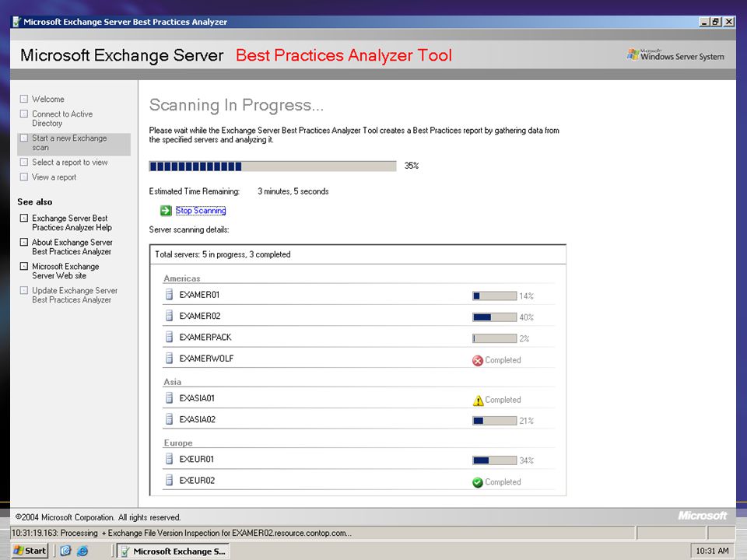747x560 pixels.
Task: Close the Best Practices Analyzer window
Action: tap(729, 22)
